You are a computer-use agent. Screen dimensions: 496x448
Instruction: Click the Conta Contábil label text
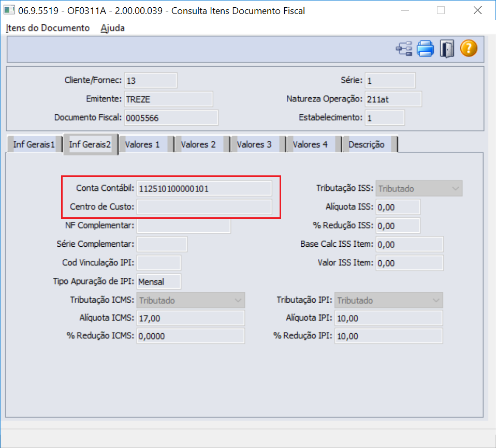pyautogui.click(x=105, y=188)
